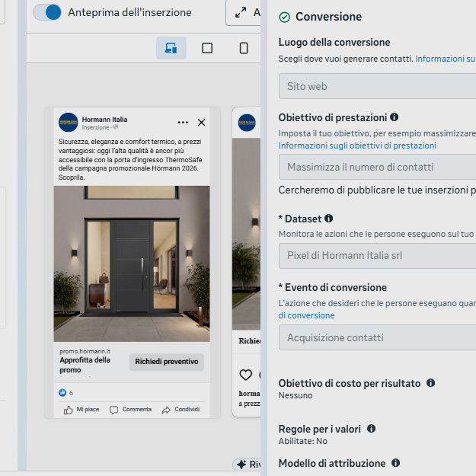Select the desktop and mobile combined preview icon
Image resolution: width=476 pixels, height=476 pixels.
click(171, 48)
